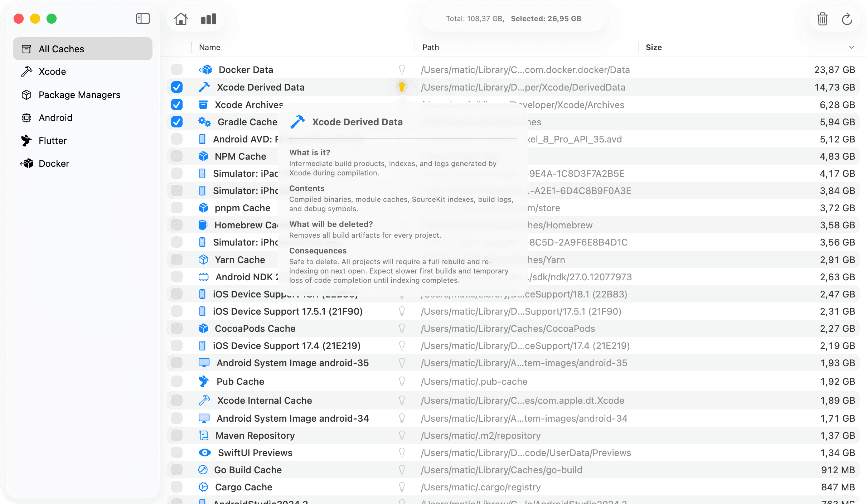867x504 pixels.
Task: Open the lightbulb info for CocoaPods Cache
Action: [x=402, y=328]
